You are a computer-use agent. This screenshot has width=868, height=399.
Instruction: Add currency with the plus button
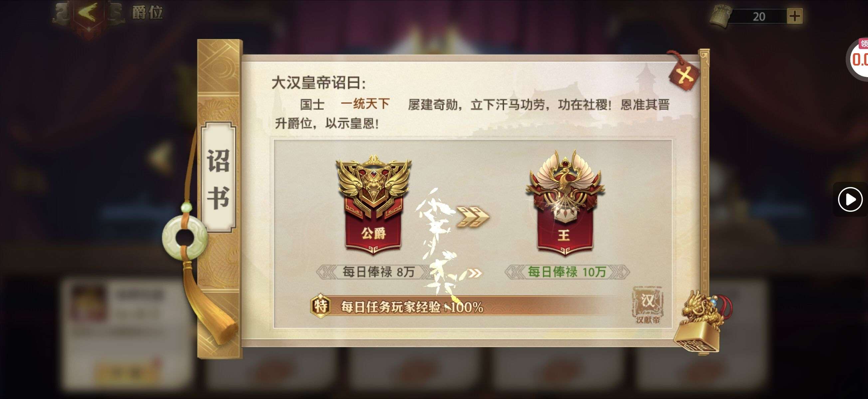pos(794,16)
